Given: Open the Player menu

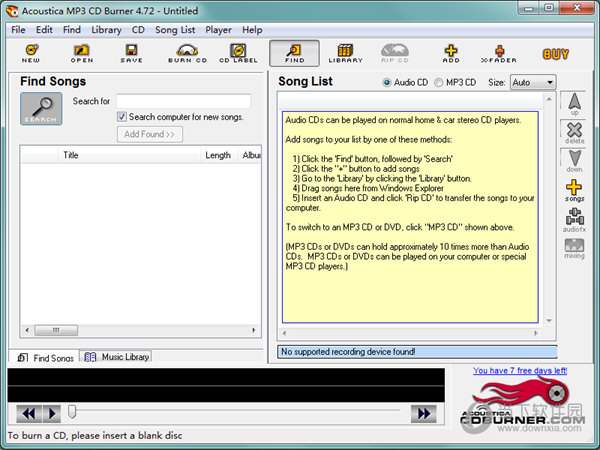Looking at the screenshot, I should (218, 30).
